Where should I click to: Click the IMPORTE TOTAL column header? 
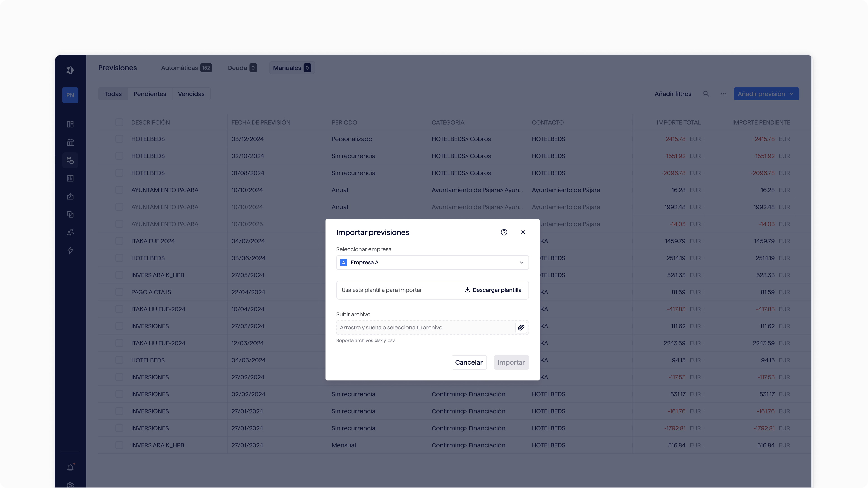point(679,123)
